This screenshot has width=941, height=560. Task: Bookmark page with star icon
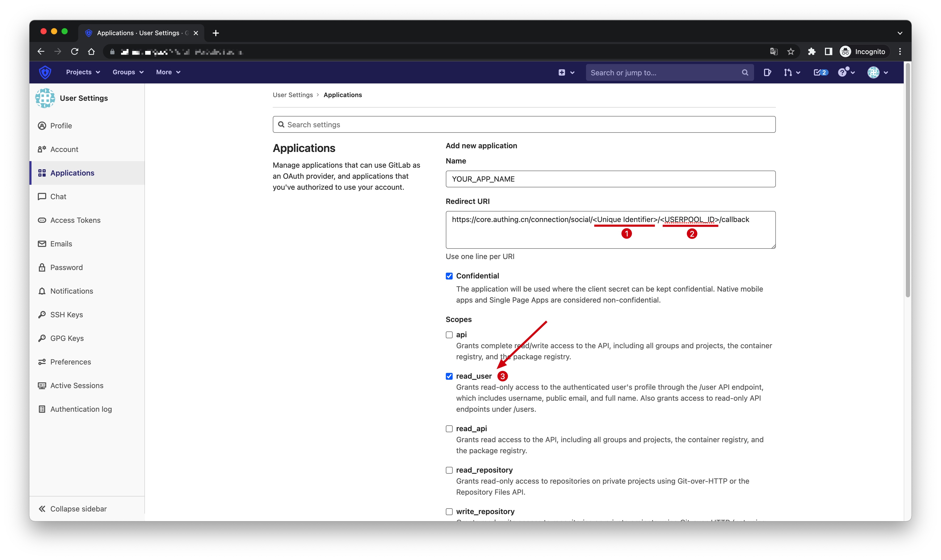pyautogui.click(x=791, y=52)
